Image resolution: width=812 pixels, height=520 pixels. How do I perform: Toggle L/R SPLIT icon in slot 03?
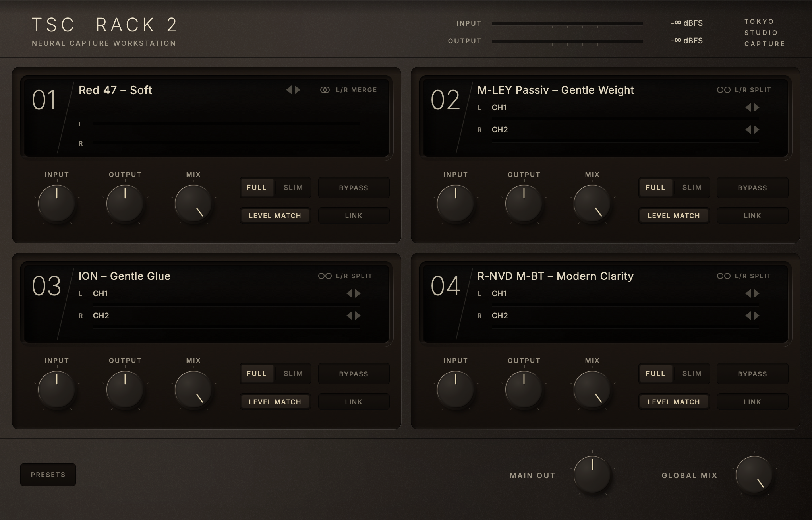325,276
